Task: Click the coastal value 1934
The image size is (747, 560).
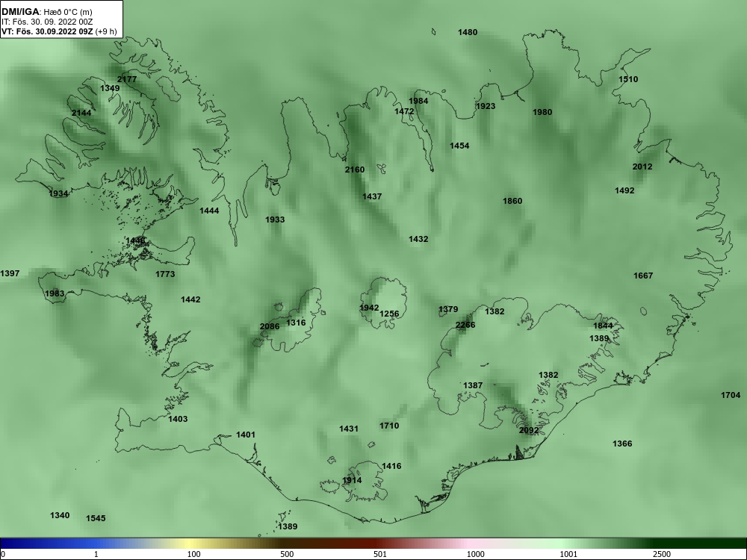Action: 58,194
